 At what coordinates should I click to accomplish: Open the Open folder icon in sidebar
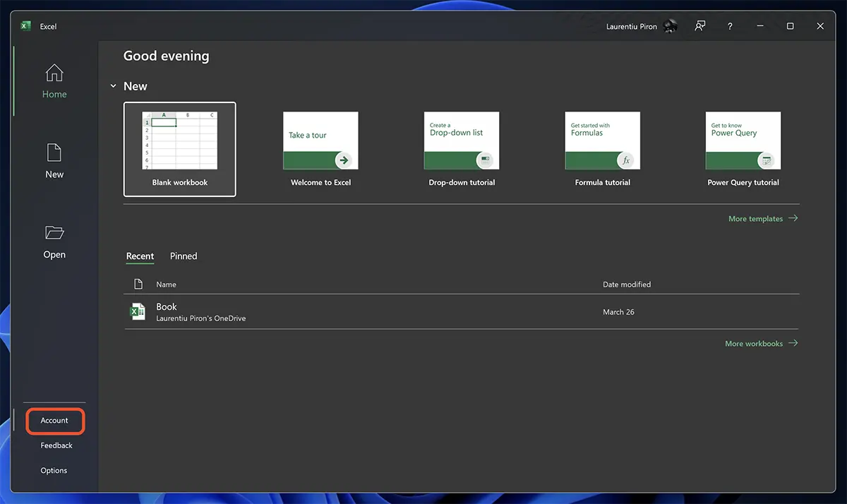coord(54,232)
